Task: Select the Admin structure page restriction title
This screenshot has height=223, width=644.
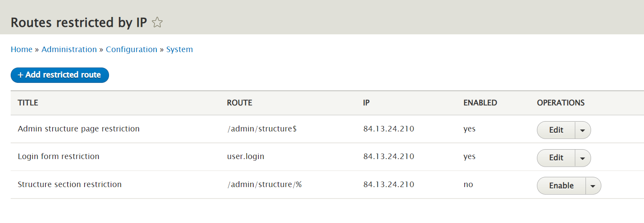Action: [x=79, y=129]
